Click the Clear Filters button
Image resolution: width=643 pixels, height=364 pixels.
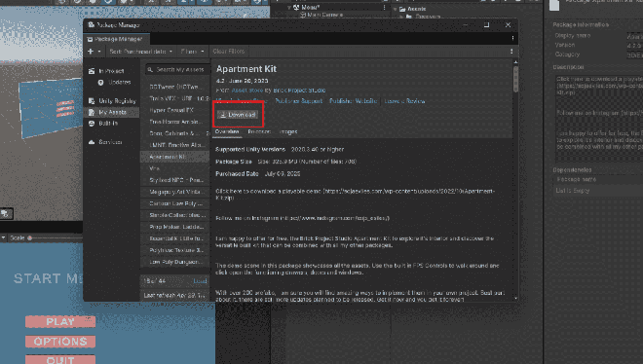228,52
